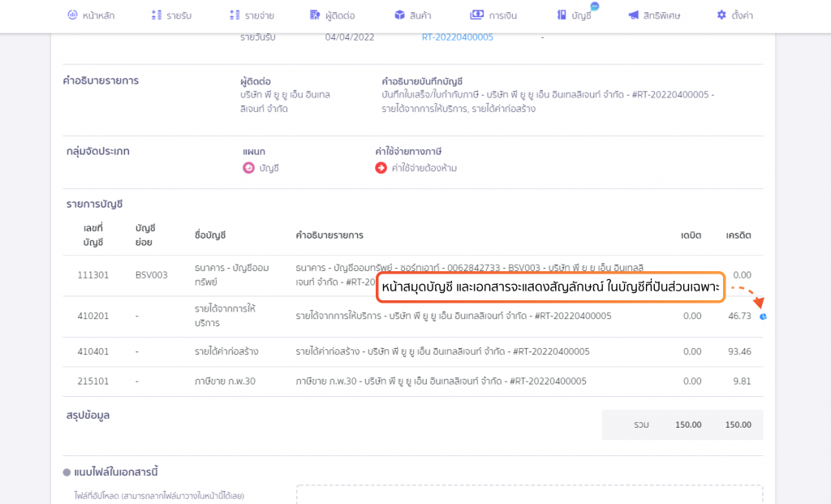831x504 pixels.
Task: Click the megaphone icon beside สิทธิพิเศษ
Action: pos(633,15)
